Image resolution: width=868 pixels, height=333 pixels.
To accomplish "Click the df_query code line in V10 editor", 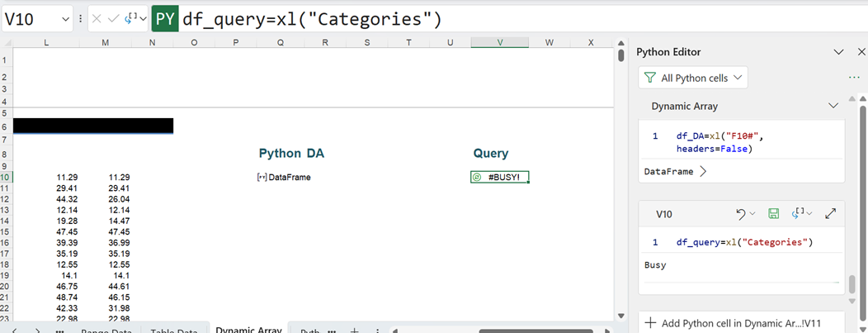I will (x=744, y=243).
